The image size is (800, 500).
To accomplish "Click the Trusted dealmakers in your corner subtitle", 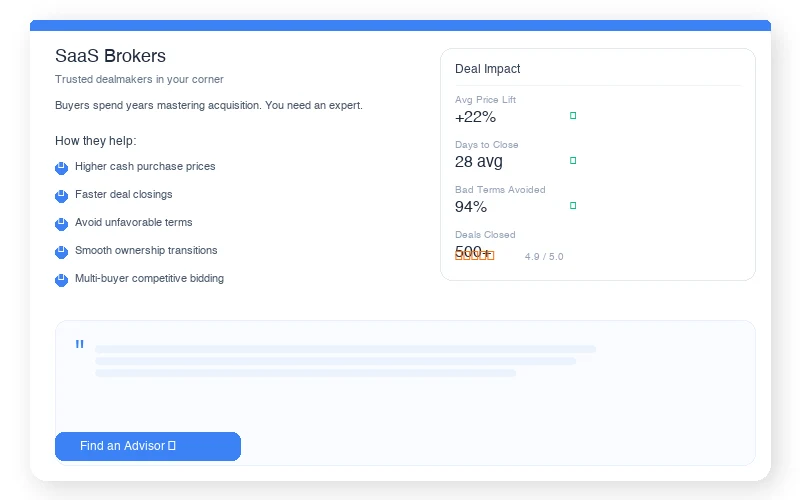I will point(139,79).
